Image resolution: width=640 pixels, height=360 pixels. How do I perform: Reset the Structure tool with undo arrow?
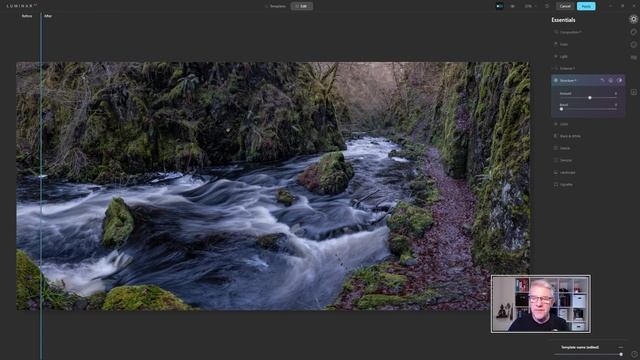click(602, 80)
